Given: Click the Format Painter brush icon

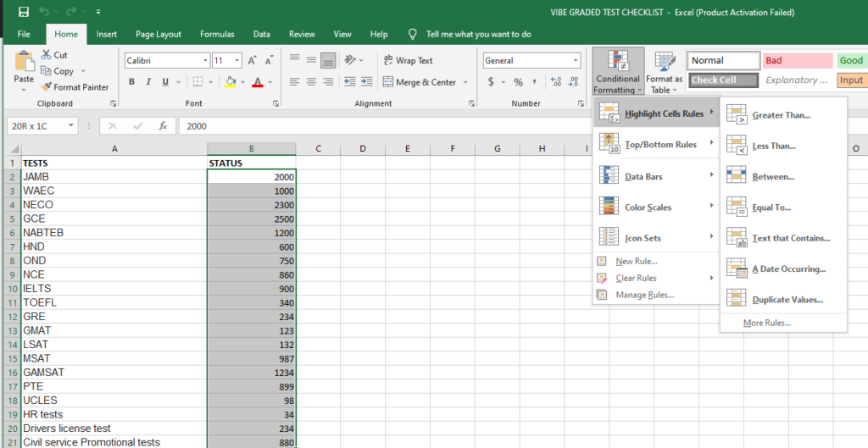Looking at the screenshot, I should [47, 87].
